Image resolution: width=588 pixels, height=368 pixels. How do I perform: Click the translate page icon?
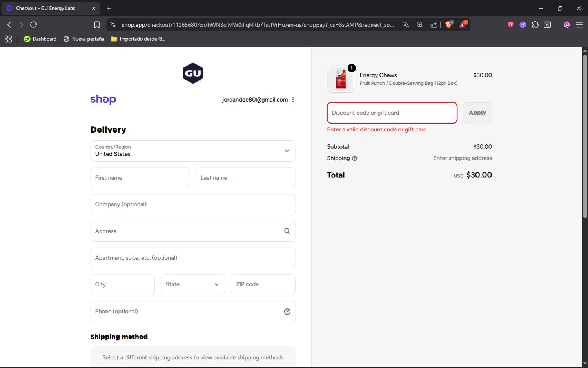click(406, 25)
